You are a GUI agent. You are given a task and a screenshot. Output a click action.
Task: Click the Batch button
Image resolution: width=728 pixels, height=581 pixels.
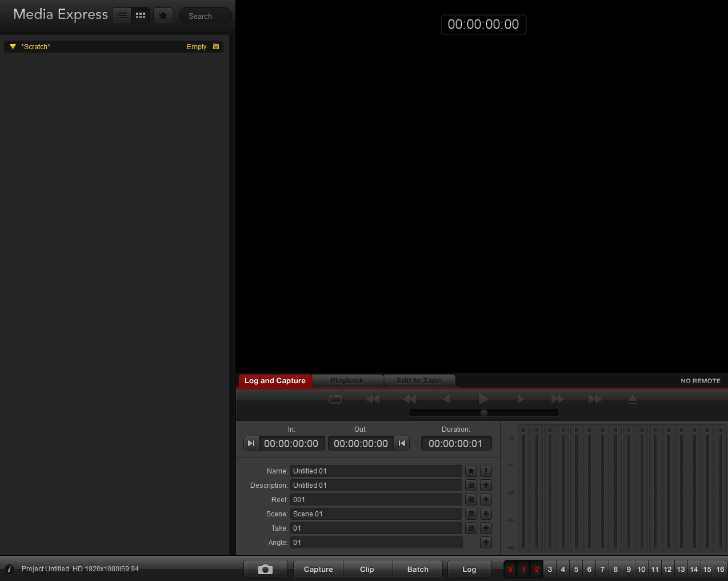pos(418,570)
